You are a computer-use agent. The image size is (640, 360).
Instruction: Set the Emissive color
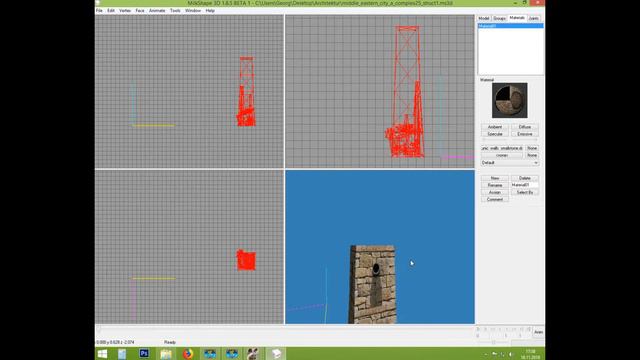524,134
